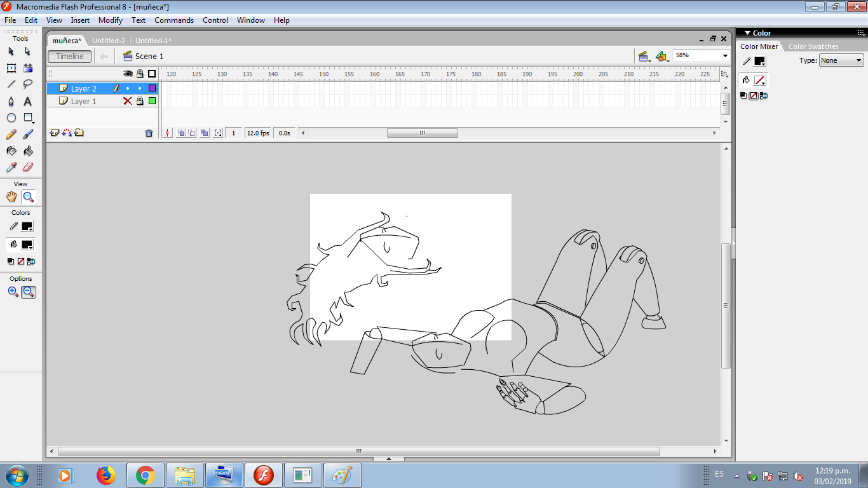Activate the Eraser tool

click(x=28, y=167)
